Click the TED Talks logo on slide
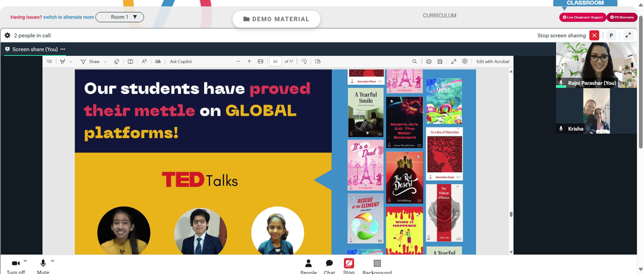The image size is (644, 274). (200, 180)
